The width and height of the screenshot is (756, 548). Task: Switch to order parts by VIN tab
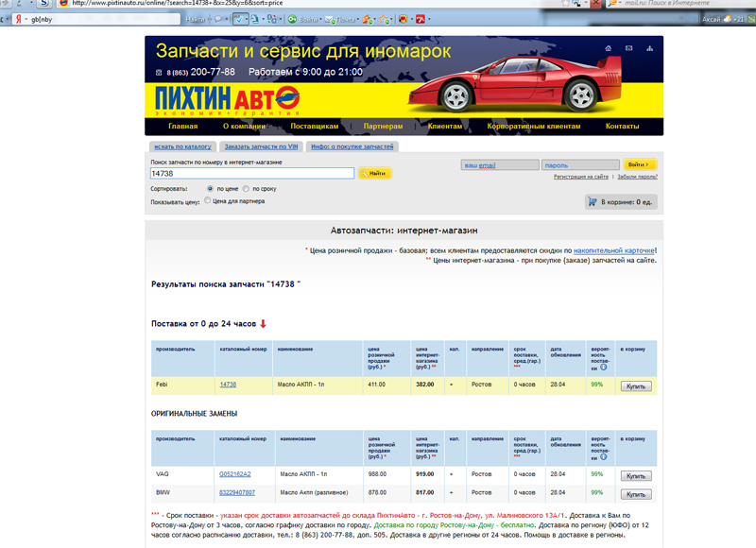(261, 146)
